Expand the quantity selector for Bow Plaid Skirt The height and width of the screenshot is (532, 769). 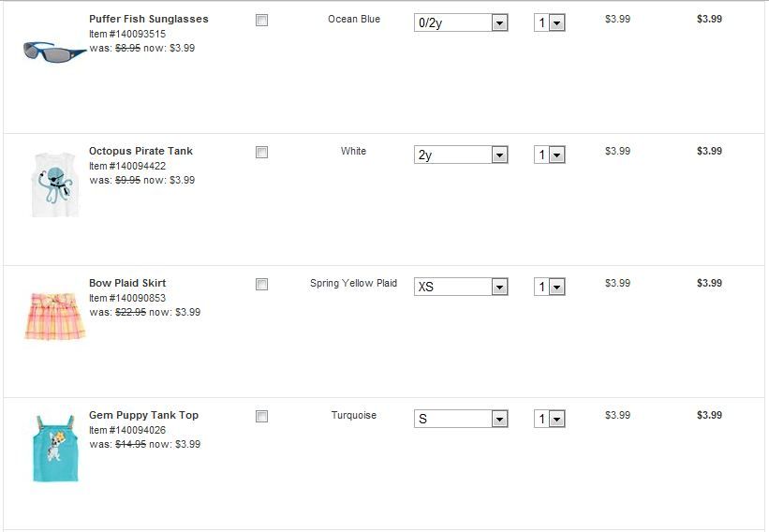(550, 287)
